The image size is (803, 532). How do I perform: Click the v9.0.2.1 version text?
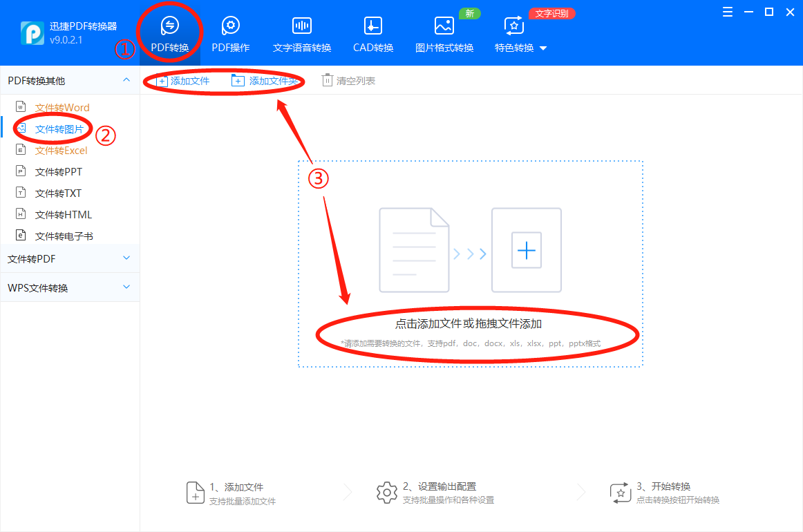66,40
